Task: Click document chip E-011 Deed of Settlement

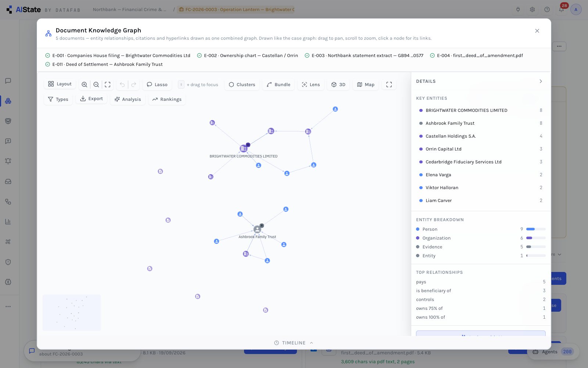Action: tap(104, 64)
